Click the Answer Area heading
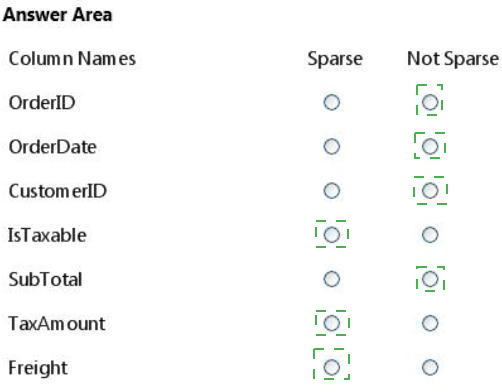 (x=57, y=15)
